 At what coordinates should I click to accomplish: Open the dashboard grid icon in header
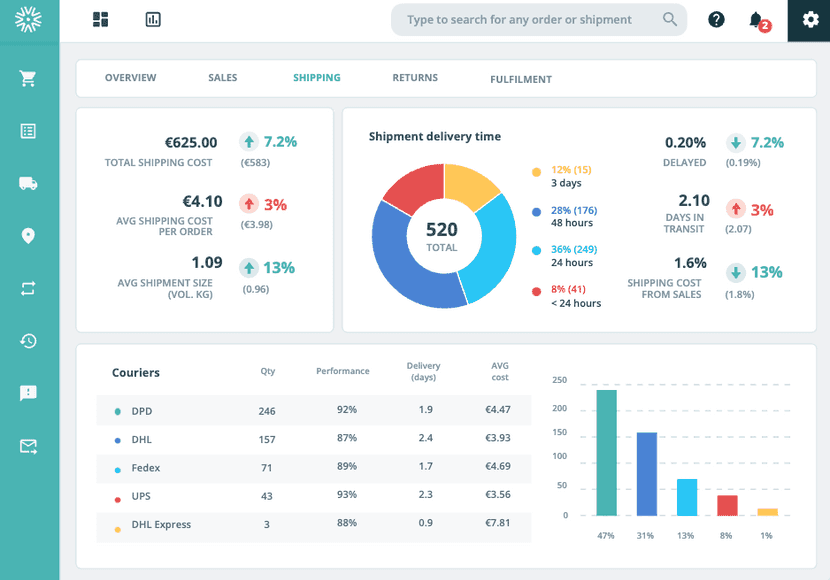(100, 20)
